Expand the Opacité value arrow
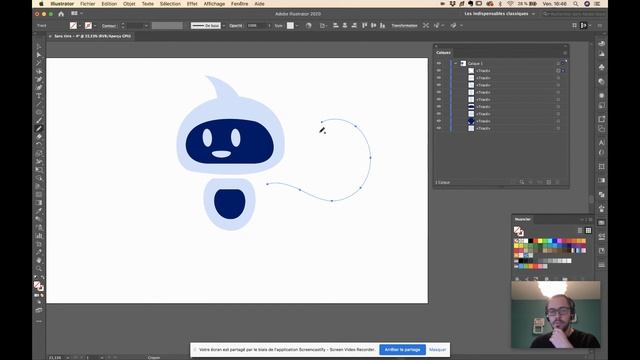The width and height of the screenshot is (640, 360). 269,26
